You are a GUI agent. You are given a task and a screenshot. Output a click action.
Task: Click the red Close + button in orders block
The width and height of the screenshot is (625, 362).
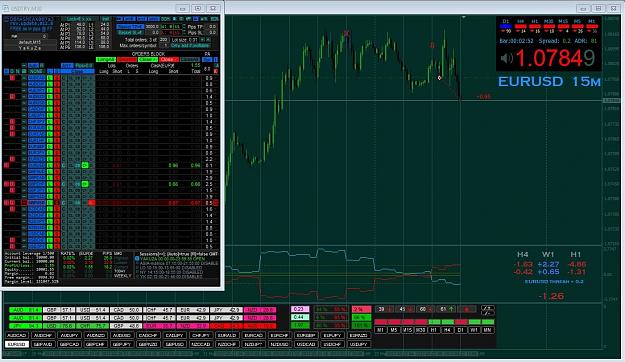(x=169, y=59)
